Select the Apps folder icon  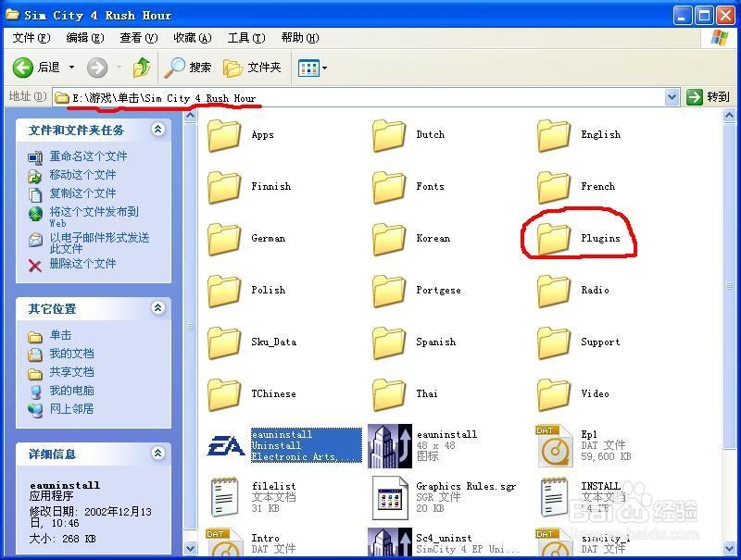point(224,135)
